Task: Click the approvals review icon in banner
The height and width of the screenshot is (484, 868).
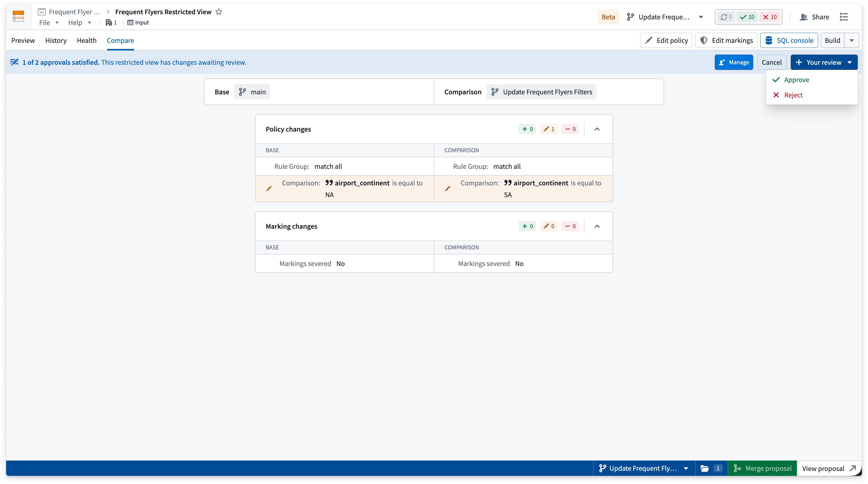Action: [x=14, y=62]
